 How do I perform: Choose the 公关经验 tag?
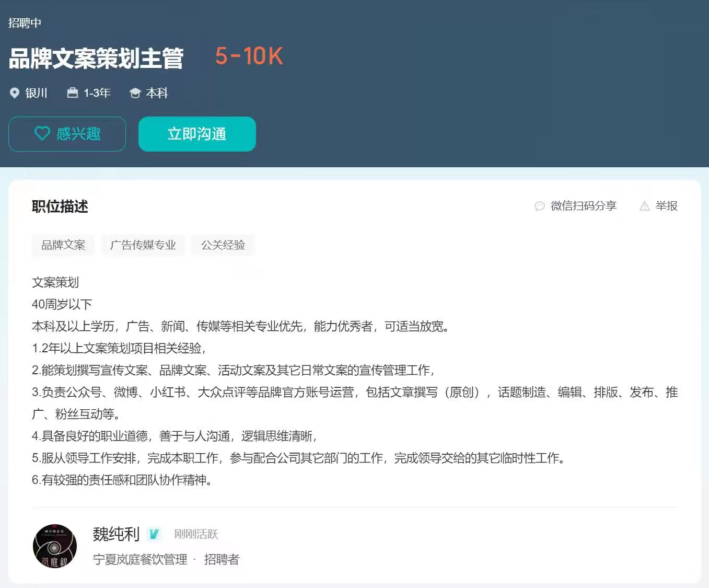pos(223,245)
